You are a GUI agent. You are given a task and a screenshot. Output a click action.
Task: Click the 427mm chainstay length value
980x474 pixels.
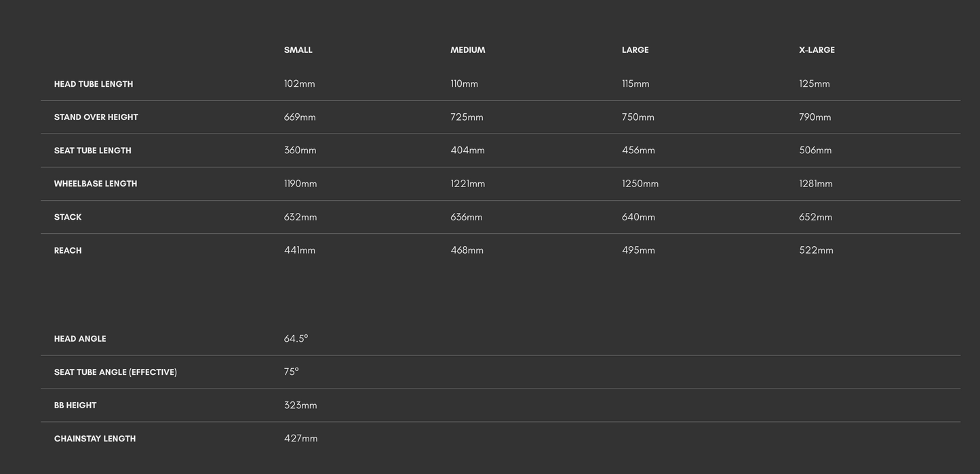click(300, 439)
